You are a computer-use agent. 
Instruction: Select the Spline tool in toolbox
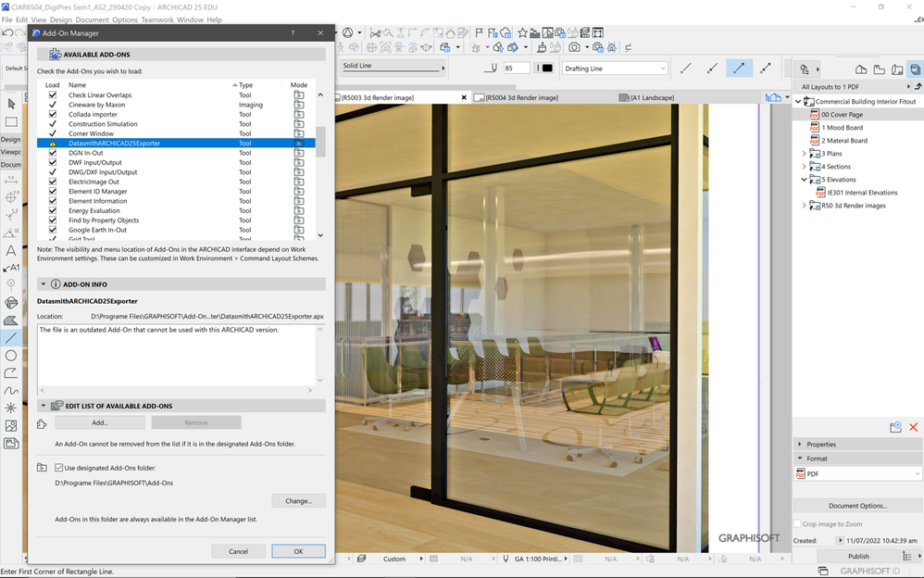pos(11,391)
